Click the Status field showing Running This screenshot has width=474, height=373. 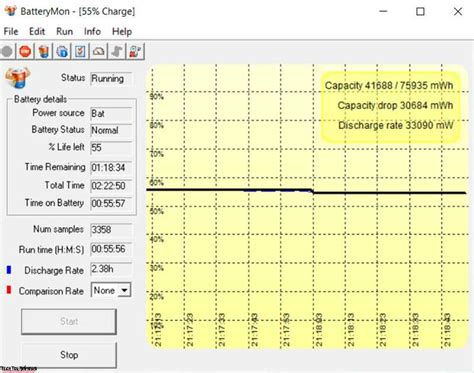click(111, 79)
